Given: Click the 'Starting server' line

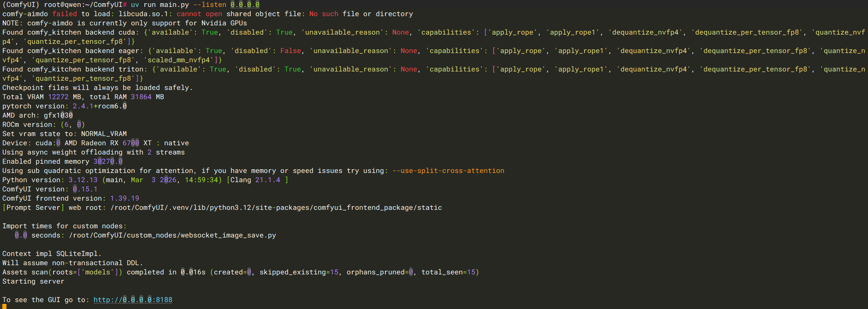Looking at the screenshot, I should click(x=33, y=281).
